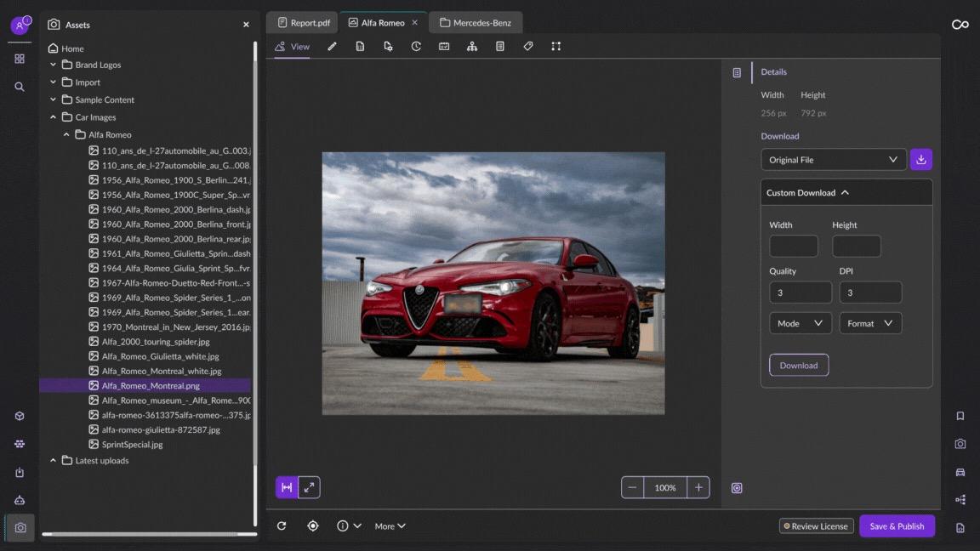The image size is (980, 551).
Task: Switch to fullscreen expand preview mode
Action: point(310,487)
